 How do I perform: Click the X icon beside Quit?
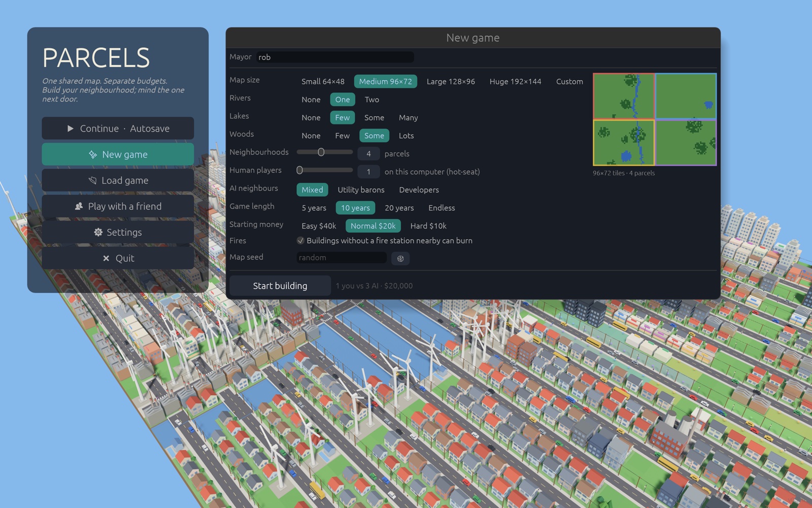point(106,258)
